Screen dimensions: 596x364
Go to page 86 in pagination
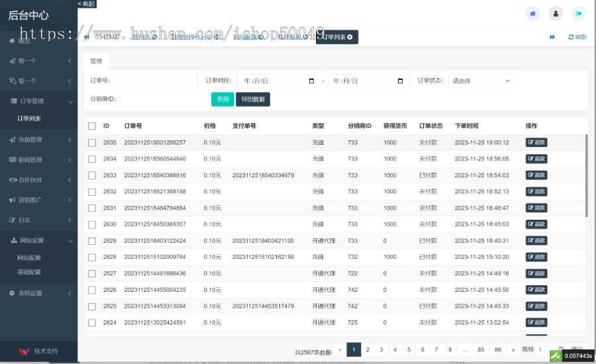click(498, 349)
